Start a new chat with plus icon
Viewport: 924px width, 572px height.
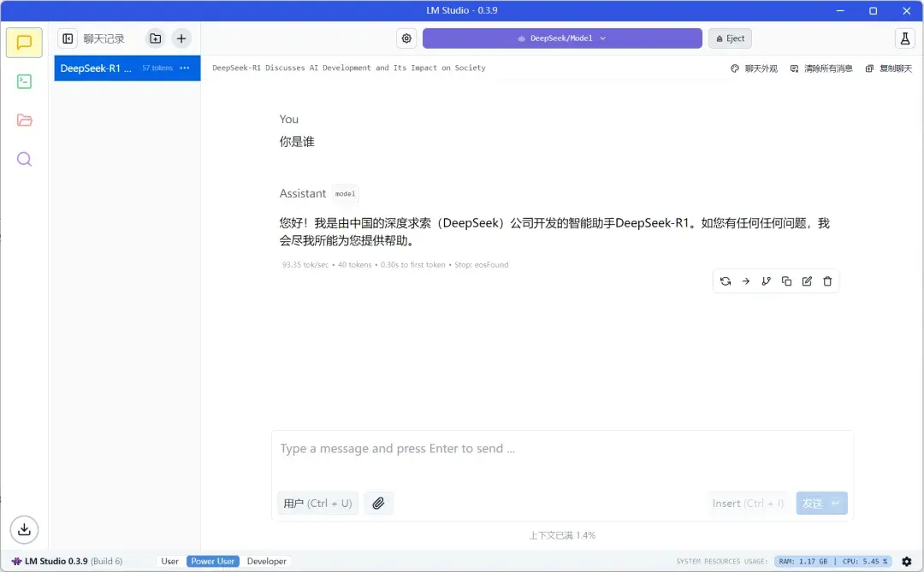point(181,38)
